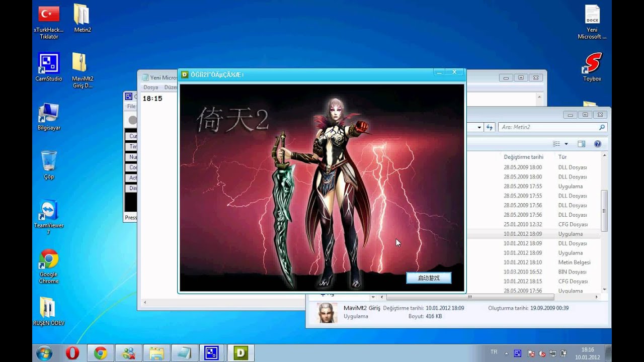
Task: Click scroll down arrow in Explorer list
Action: coord(605,290)
